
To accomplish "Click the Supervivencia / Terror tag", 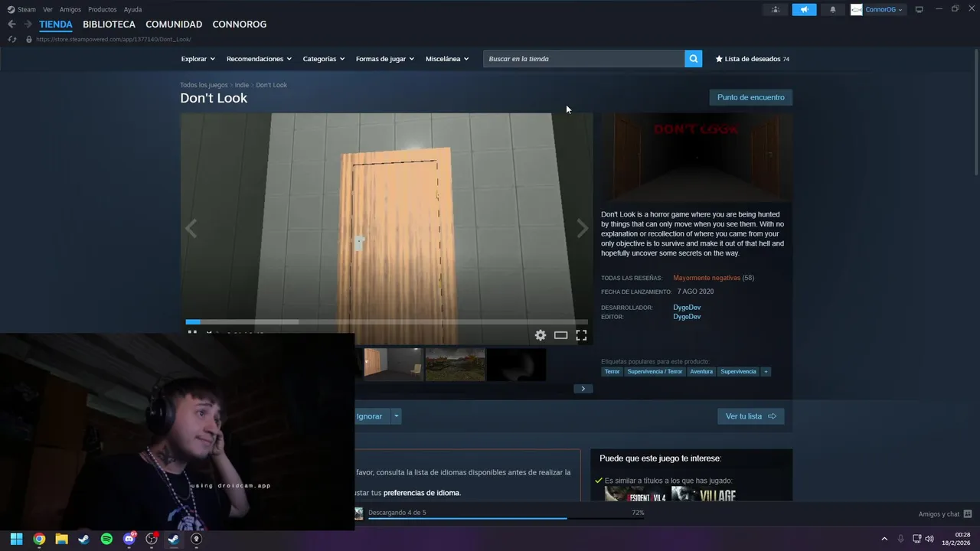I will click(655, 371).
